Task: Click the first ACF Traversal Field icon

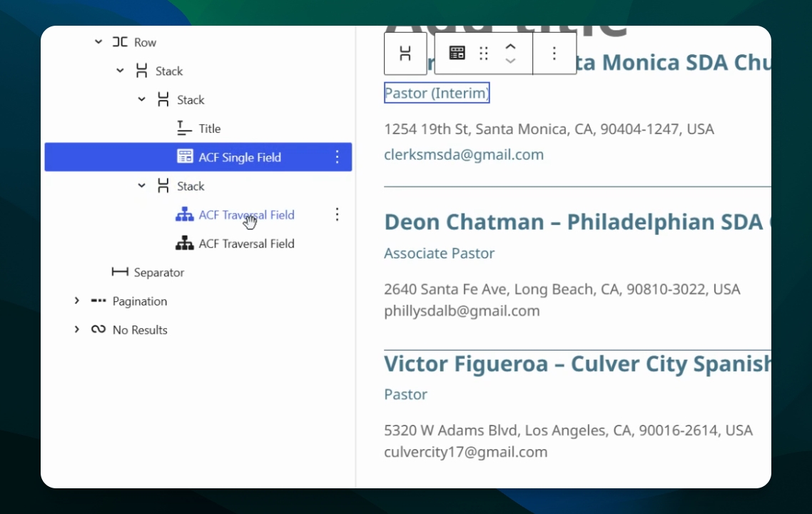Action: [184, 214]
